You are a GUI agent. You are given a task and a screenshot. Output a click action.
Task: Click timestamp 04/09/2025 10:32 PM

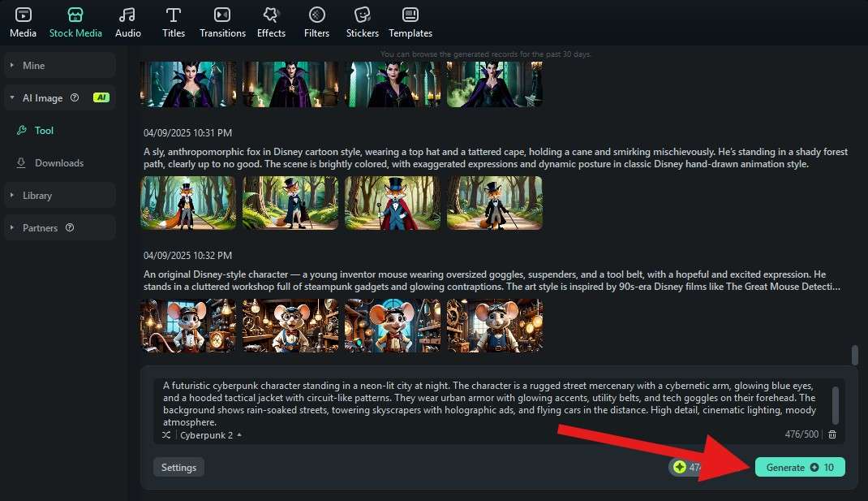click(x=187, y=256)
